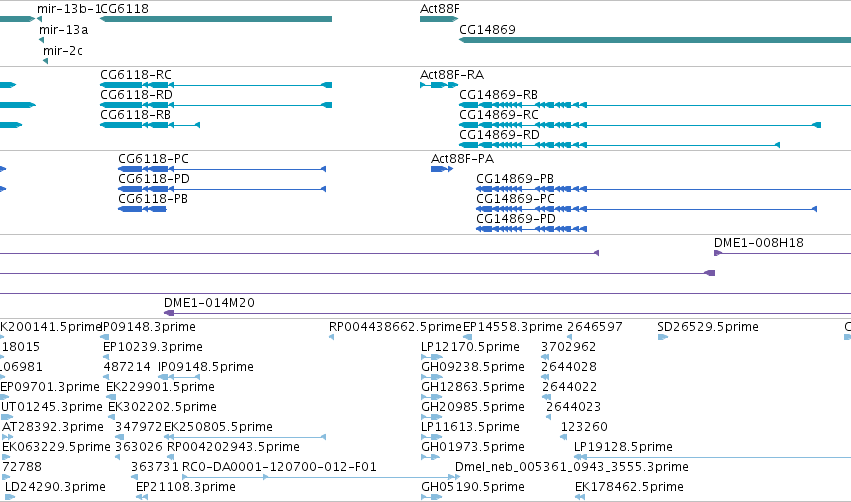
Task: Select EST RP004202943.5prime
Action: click(233, 447)
